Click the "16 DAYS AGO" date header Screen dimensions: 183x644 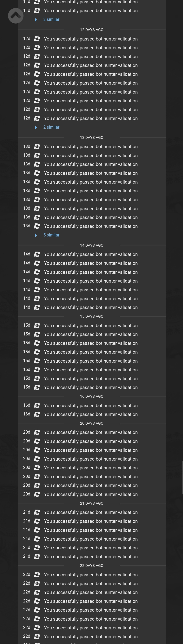tap(91, 396)
